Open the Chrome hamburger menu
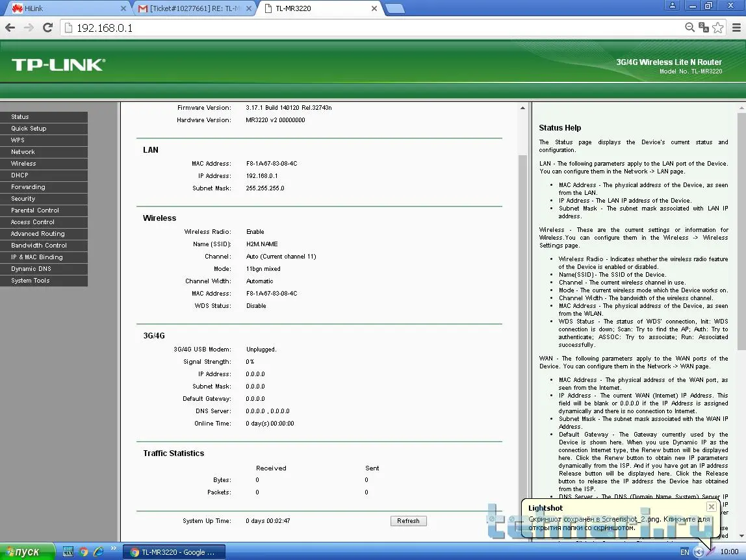Viewport: 746px width, 560px height. [x=736, y=28]
